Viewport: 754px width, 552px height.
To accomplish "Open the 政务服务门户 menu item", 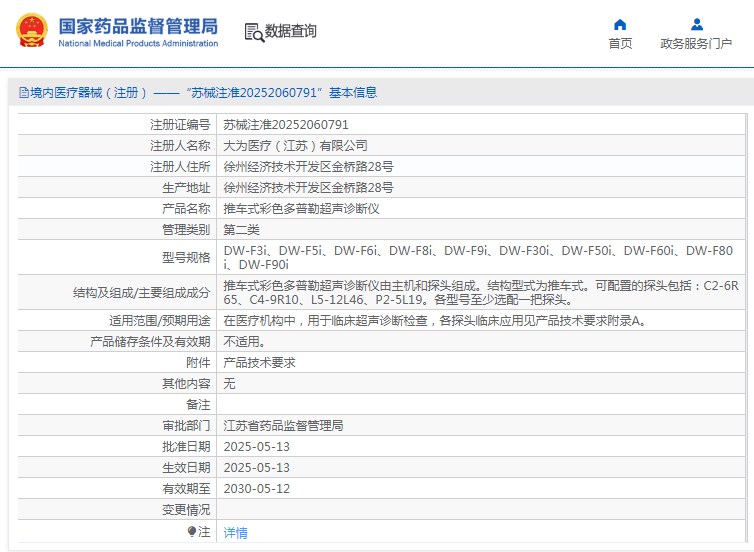I will coord(696,43).
